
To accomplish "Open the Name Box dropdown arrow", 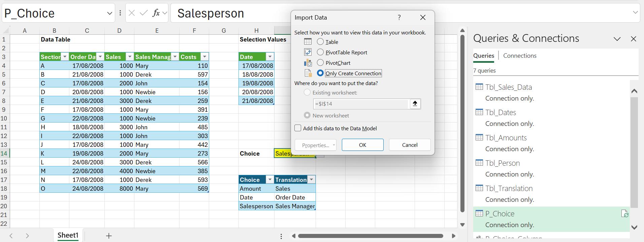I will (109, 13).
